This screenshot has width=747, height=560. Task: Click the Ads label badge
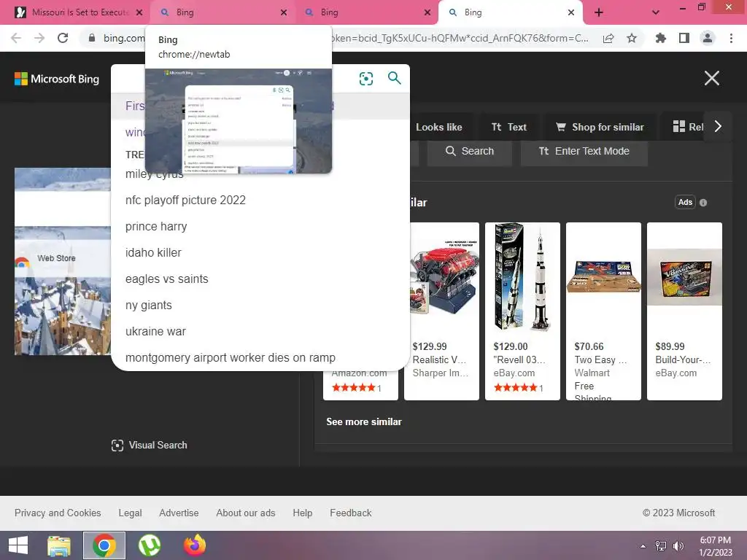coord(685,203)
